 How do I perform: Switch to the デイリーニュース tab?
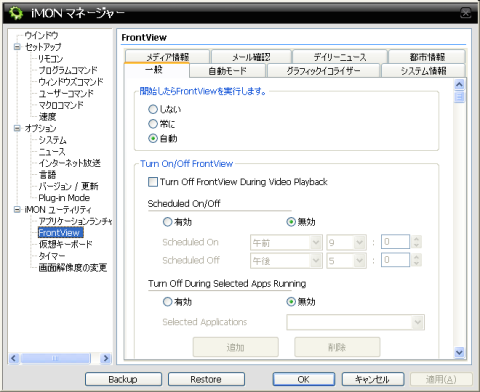340,57
